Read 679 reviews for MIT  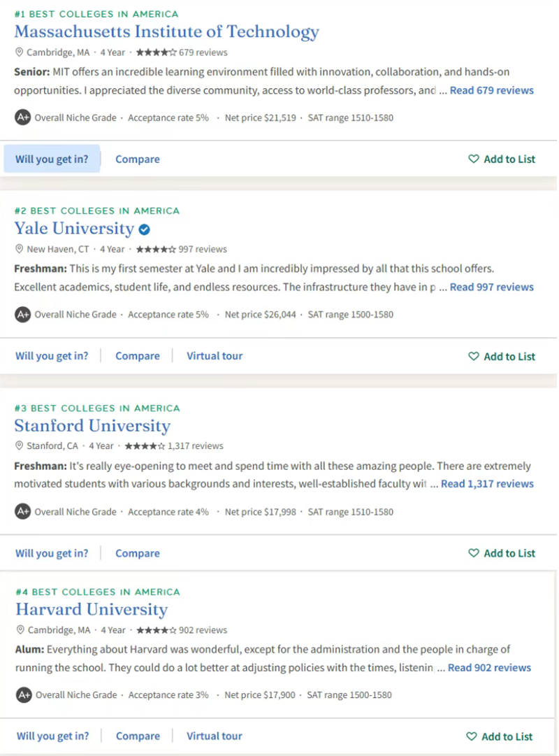tap(491, 90)
